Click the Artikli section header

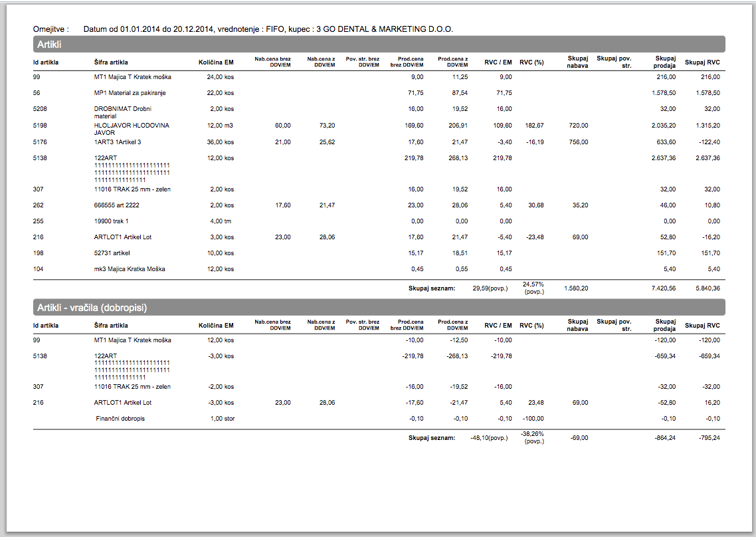point(379,45)
